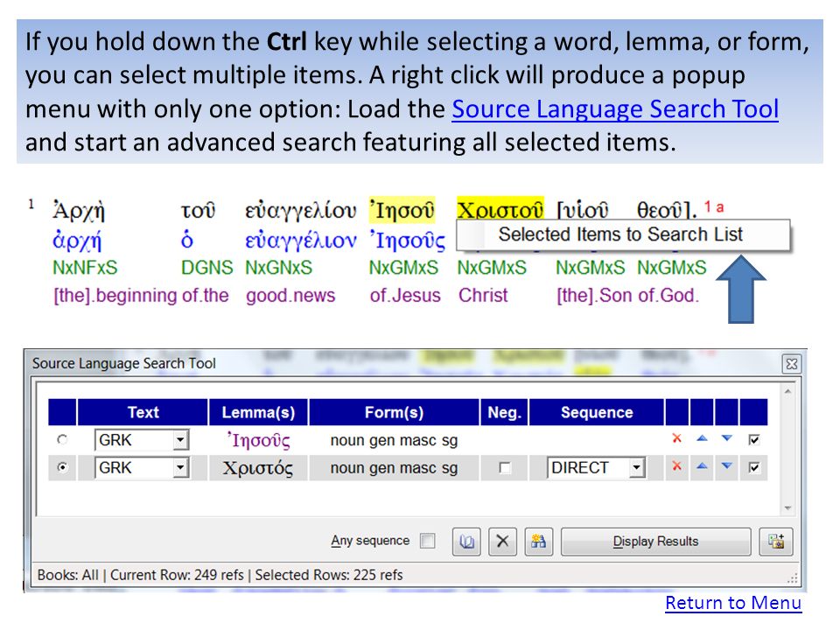Toggle the enabled checkbox for Ἰησοῦς row
This screenshot has width=840, height=630.
tap(753, 440)
